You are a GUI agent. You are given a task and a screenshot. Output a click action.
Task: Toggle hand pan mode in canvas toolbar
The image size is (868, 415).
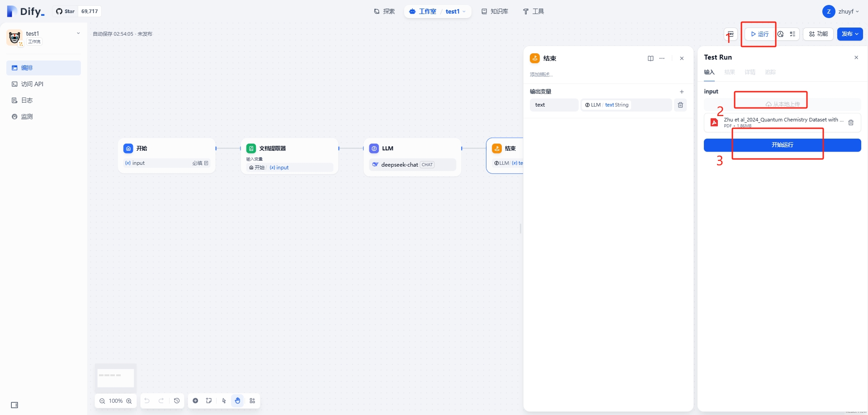pyautogui.click(x=238, y=401)
